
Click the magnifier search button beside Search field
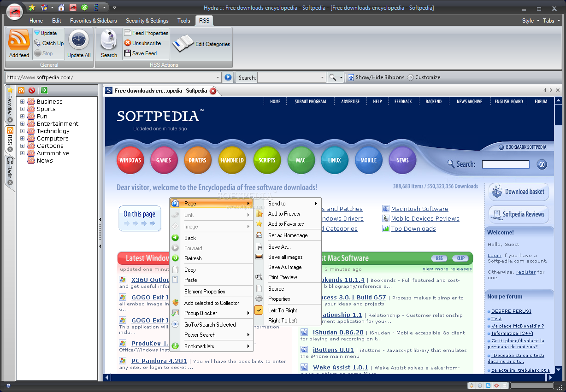click(x=332, y=77)
